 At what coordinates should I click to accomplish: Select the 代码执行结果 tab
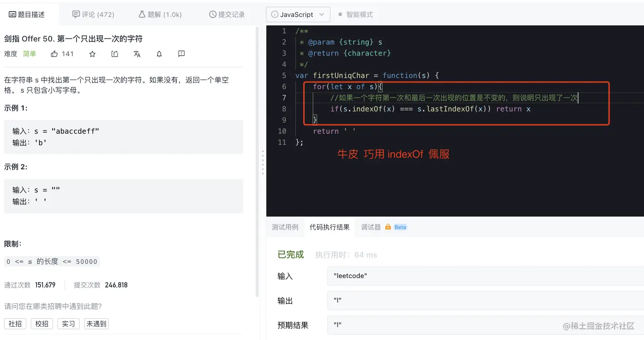point(330,227)
